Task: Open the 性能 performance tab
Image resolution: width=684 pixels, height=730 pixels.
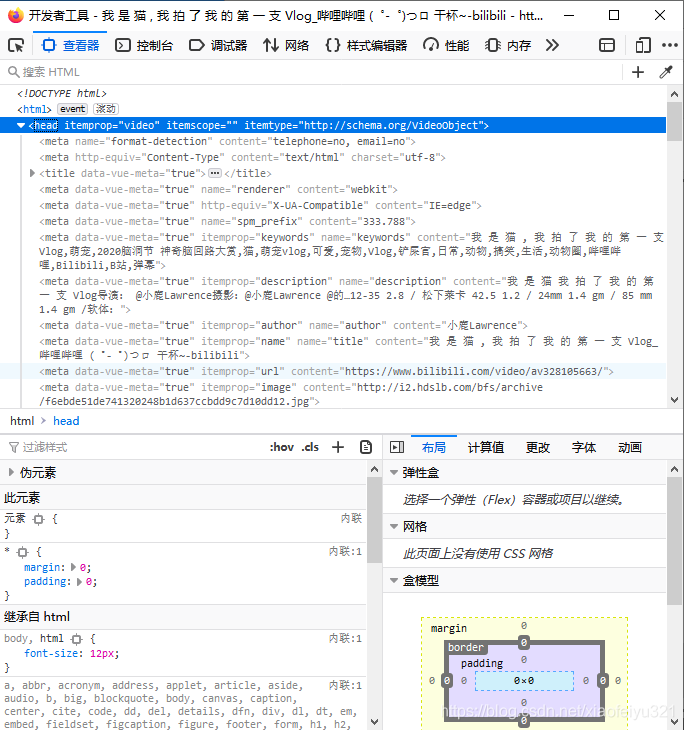Action: click(x=446, y=46)
